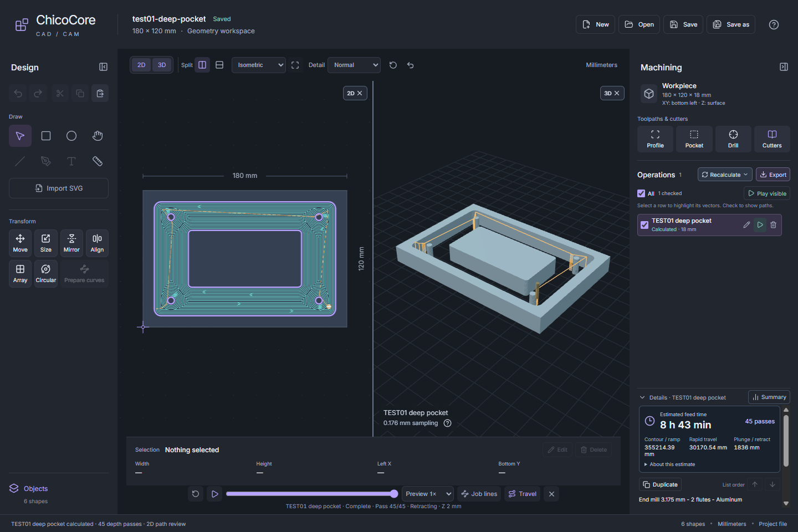This screenshot has height=532, width=798.
Task: Edit the TEST01 deep pocket operation
Action: [746, 225]
